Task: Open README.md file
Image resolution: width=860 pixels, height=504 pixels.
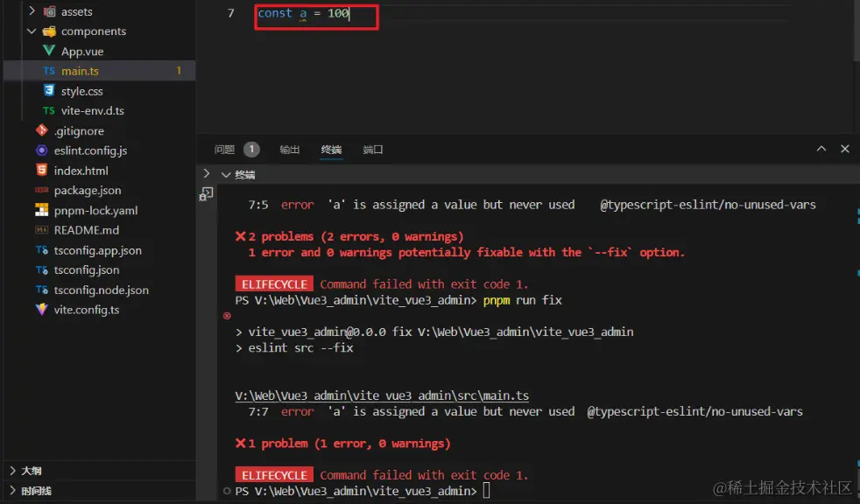Action: (87, 230)
